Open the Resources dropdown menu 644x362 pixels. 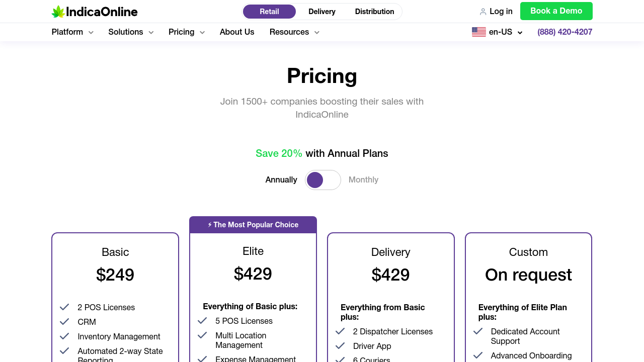294,32
